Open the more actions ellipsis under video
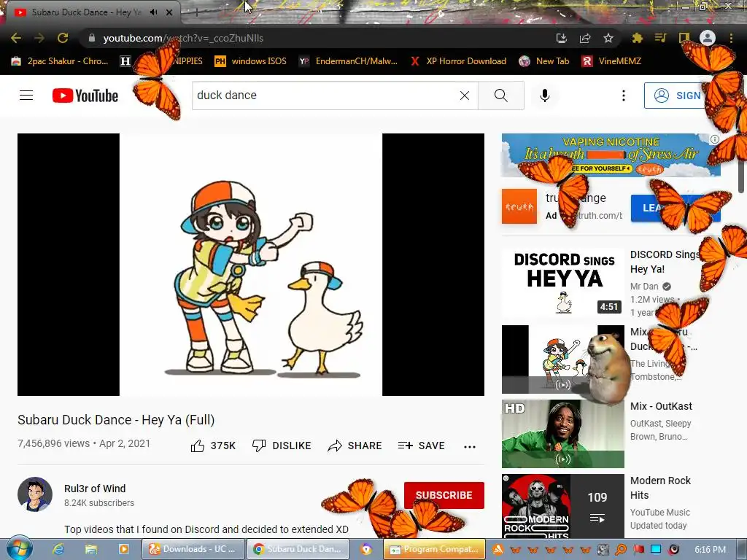747x560 pixels. tap(469, 446)
